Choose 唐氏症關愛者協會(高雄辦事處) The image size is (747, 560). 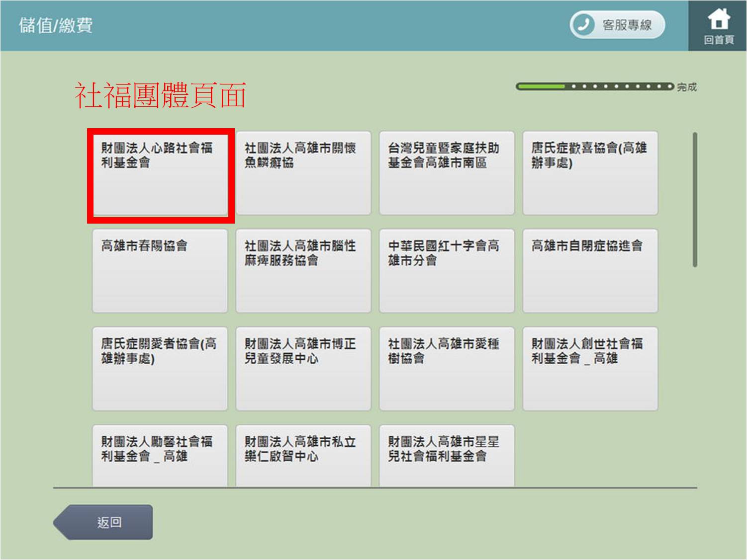(160, 369)
